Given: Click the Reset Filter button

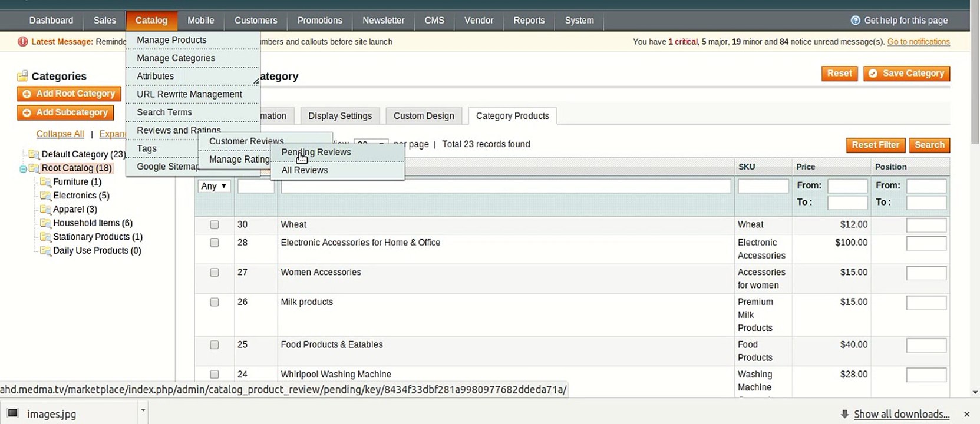Looking at the screenshot, I should [876, 145].
